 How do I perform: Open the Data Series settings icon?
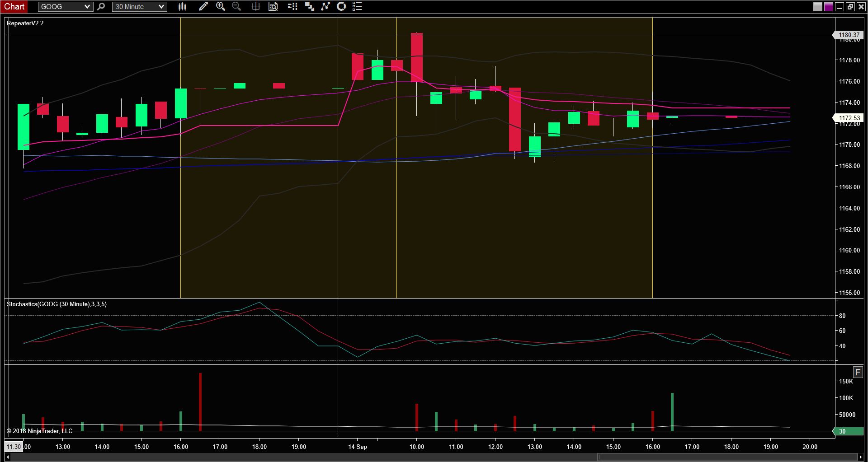[x=310, y=6]
